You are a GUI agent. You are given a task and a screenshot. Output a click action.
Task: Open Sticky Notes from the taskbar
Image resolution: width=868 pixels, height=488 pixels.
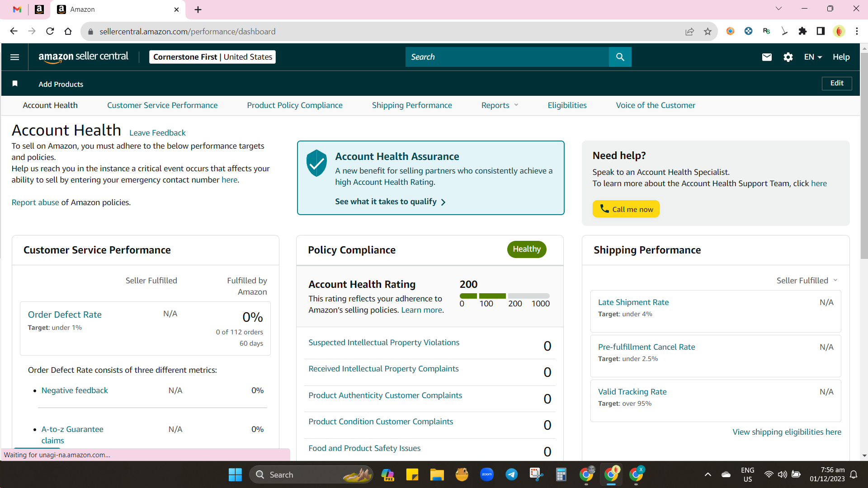coord(412,474)
